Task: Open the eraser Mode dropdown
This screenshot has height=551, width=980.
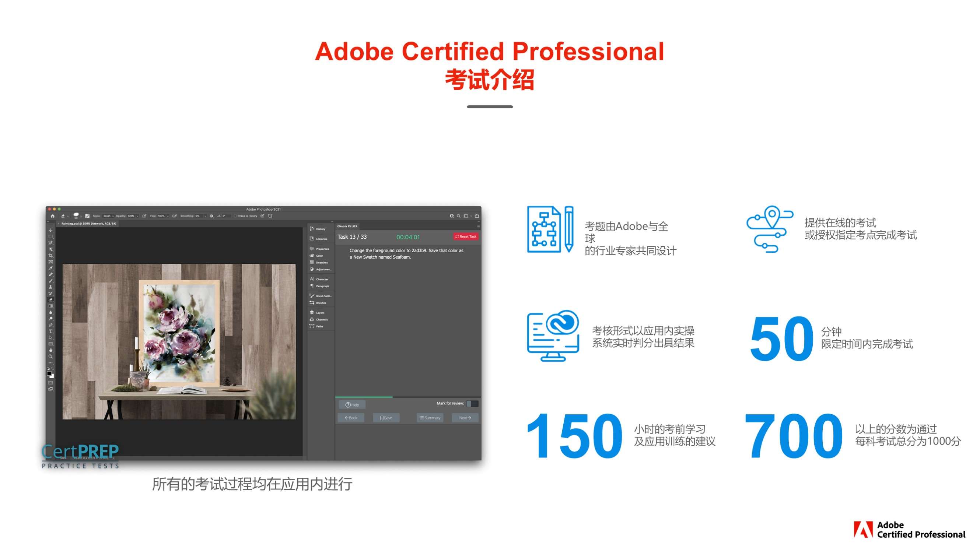Action: pos(108,216)
